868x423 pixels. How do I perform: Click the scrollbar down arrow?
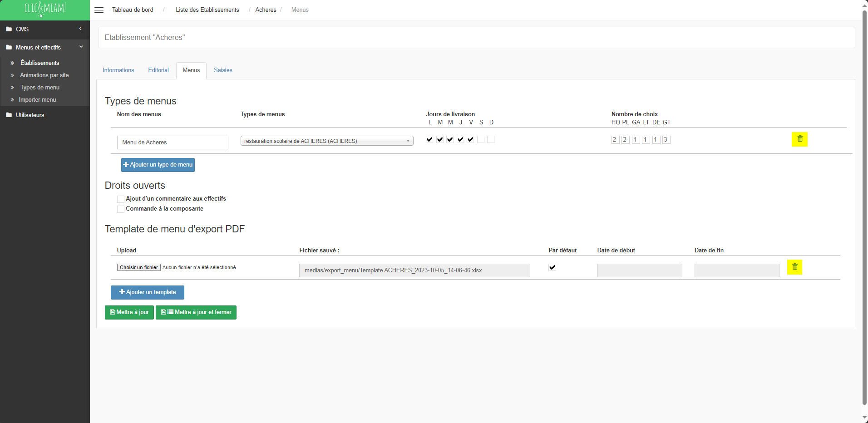[x=864, y=418]
